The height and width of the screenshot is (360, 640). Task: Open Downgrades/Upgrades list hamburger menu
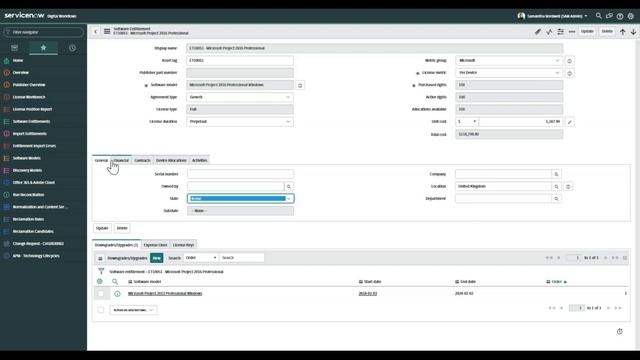pyautogui.click(x=100, y=258)
